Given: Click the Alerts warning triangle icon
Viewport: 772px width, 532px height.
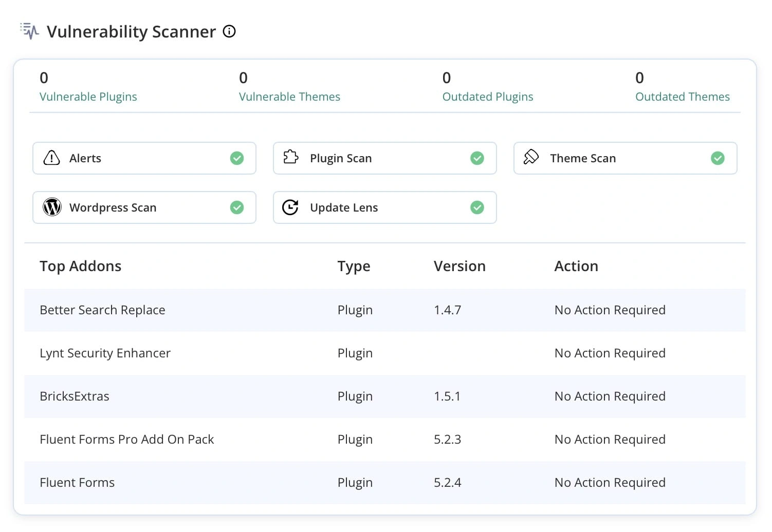Looking at the screenshot, I should coord(51,158).
